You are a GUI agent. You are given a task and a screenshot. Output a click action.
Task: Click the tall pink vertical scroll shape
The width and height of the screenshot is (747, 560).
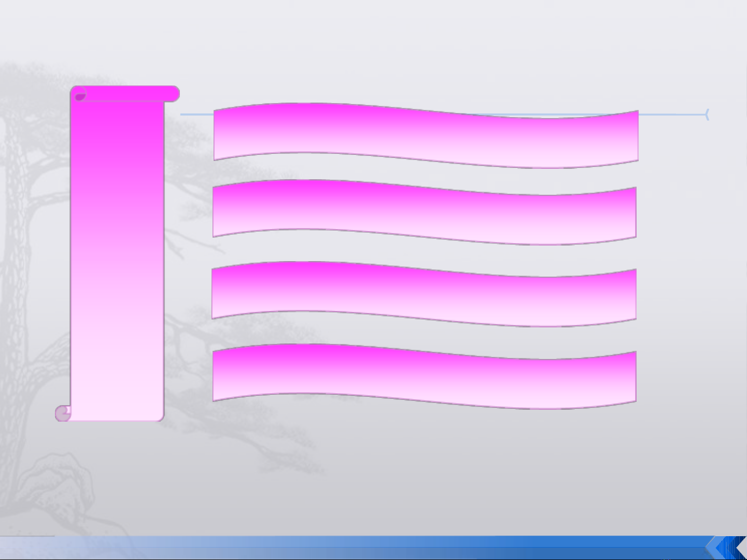117,259
